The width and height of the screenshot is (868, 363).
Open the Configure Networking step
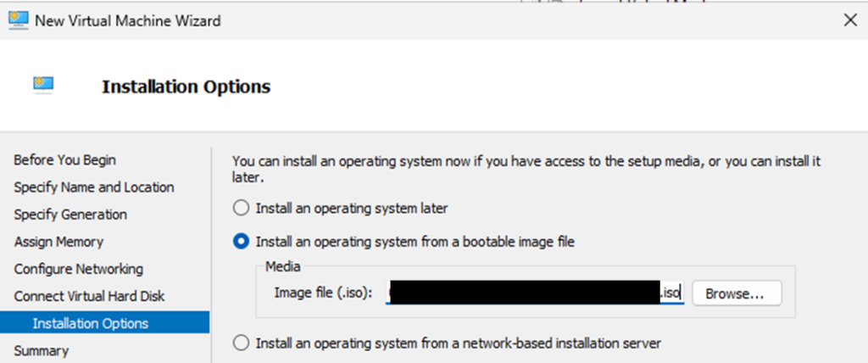pyautogui.click(x=79, y=269)
